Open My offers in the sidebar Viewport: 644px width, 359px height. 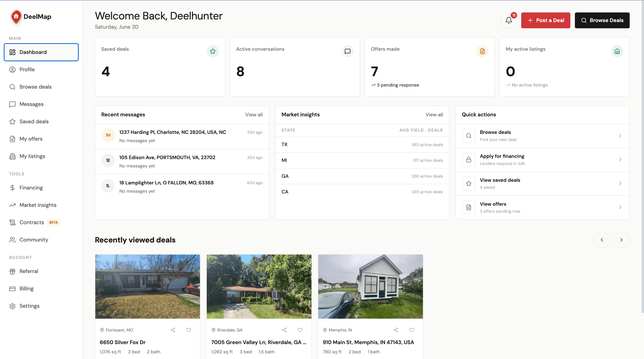(41, 139)
